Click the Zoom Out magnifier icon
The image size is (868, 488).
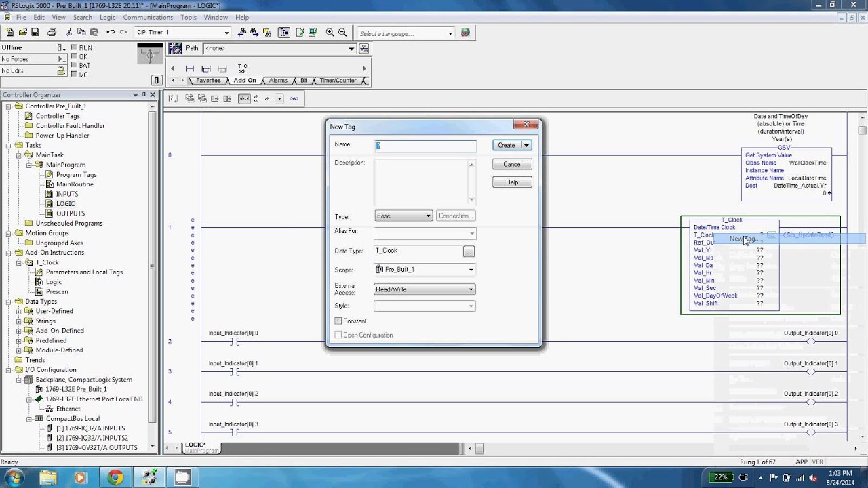click(342, 33)
